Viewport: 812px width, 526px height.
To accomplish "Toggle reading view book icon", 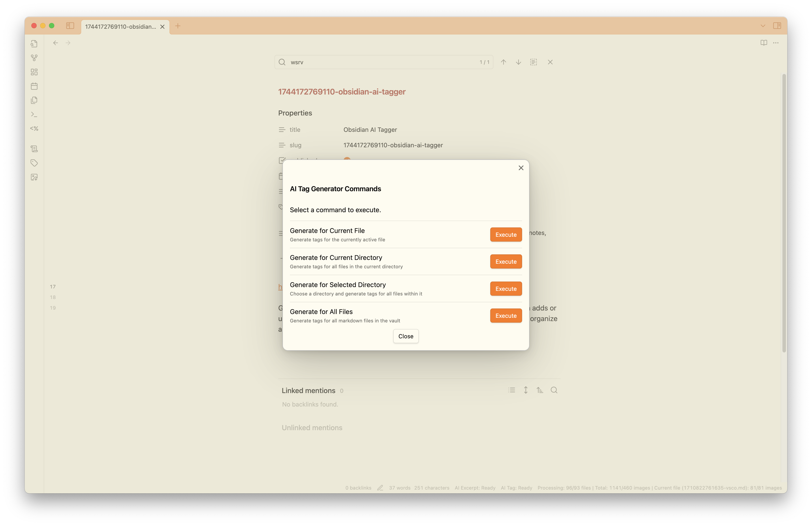I will [x=763, y=43].
